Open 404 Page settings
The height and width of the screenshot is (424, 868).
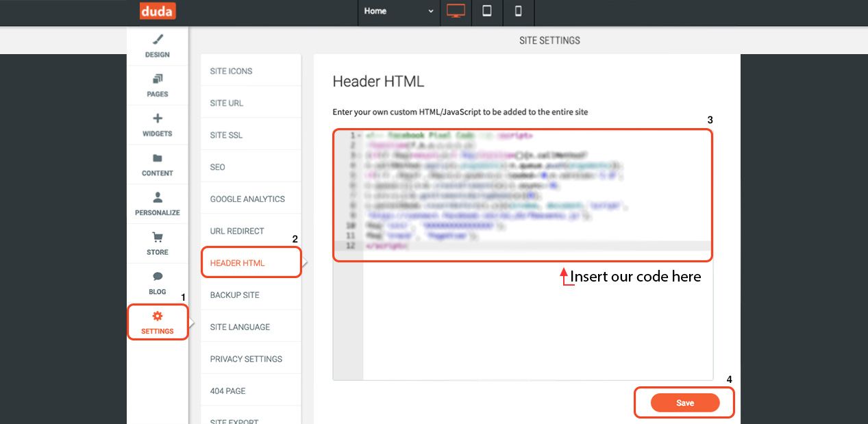(251, 391)
